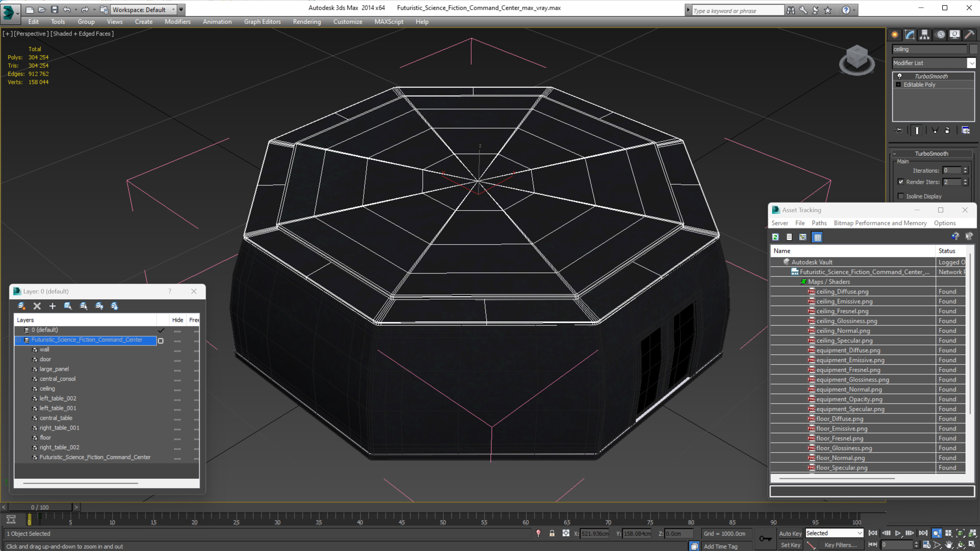980x551 pixels.
Task: Toggle selection lock padlock icon
Action: (x=552, y=533)
